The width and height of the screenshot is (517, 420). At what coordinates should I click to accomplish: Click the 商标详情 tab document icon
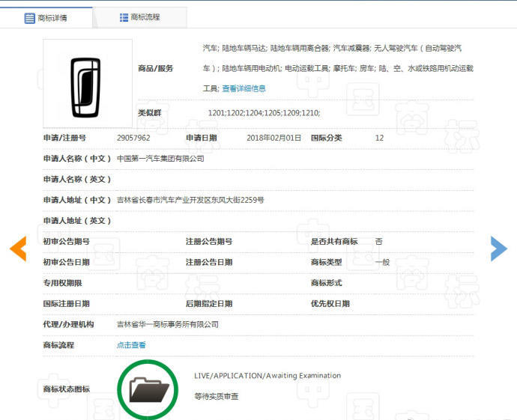coord(30,18)
